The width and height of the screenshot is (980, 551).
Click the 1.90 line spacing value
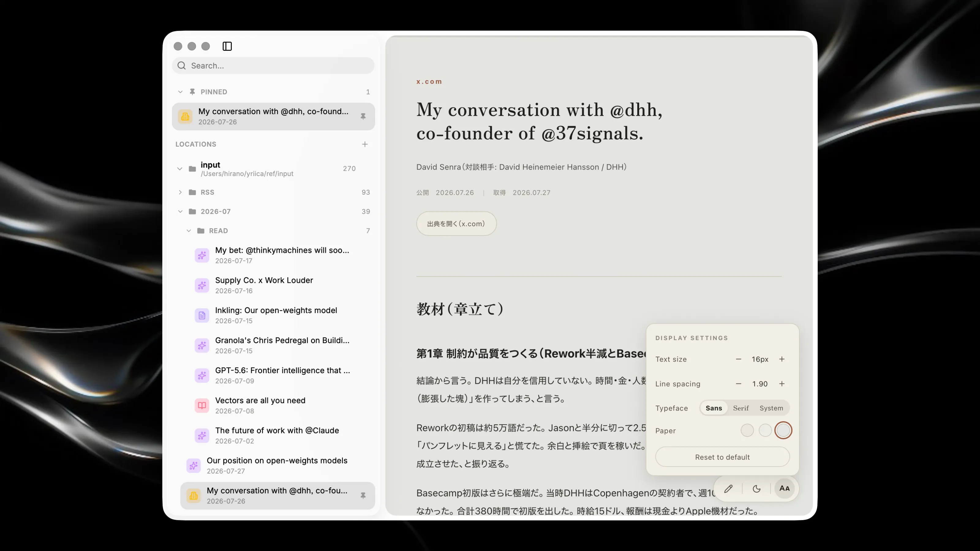(x=760, y=384)
